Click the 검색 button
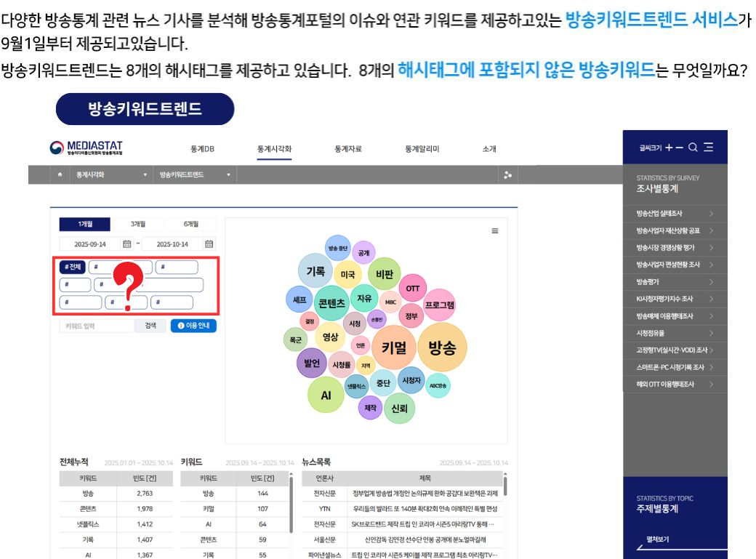The height and width of the screenshot is (559, 756). pos(150,326)
